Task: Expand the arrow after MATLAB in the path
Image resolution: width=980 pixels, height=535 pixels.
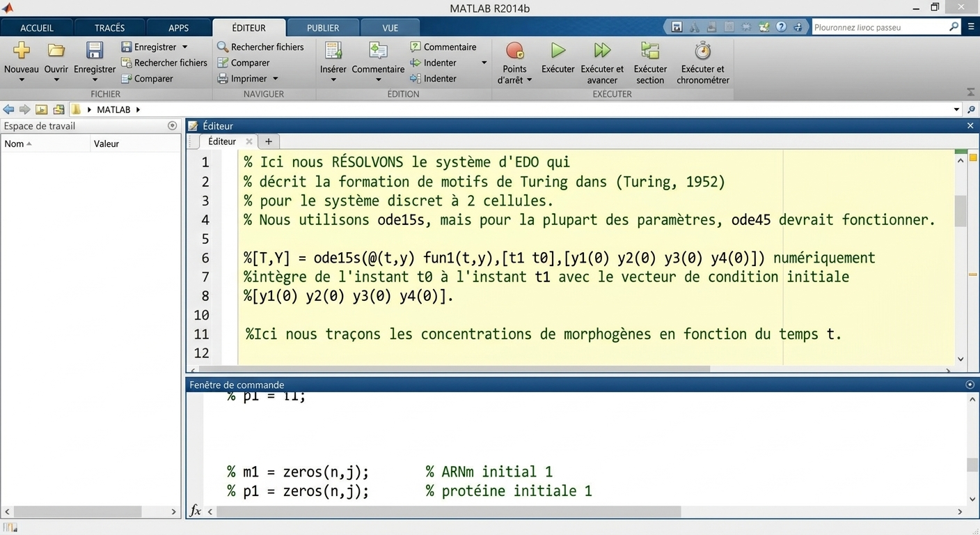Action: (x=138, y=109)
